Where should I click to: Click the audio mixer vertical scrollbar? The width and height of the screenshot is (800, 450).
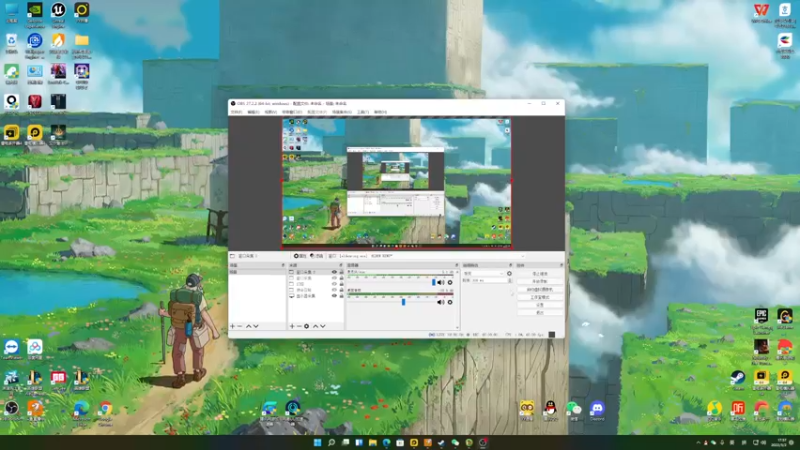point(457,300)
